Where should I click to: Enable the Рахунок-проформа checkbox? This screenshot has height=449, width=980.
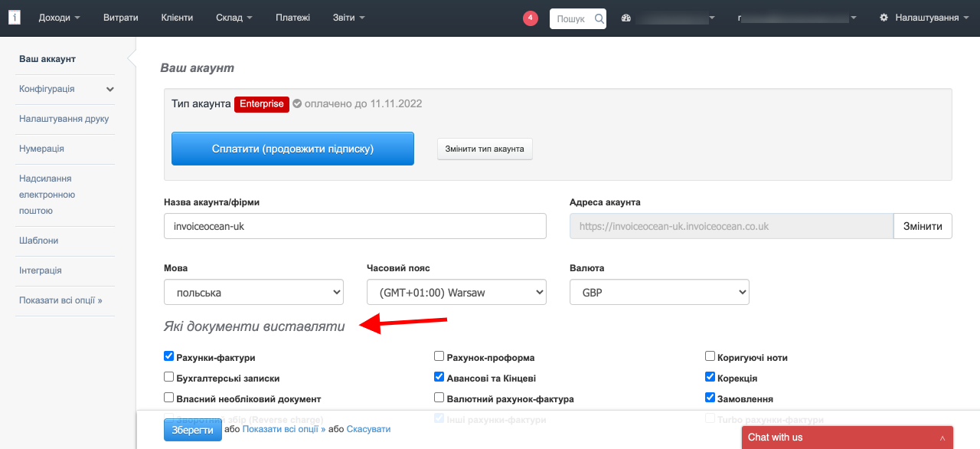click(439, 356)
